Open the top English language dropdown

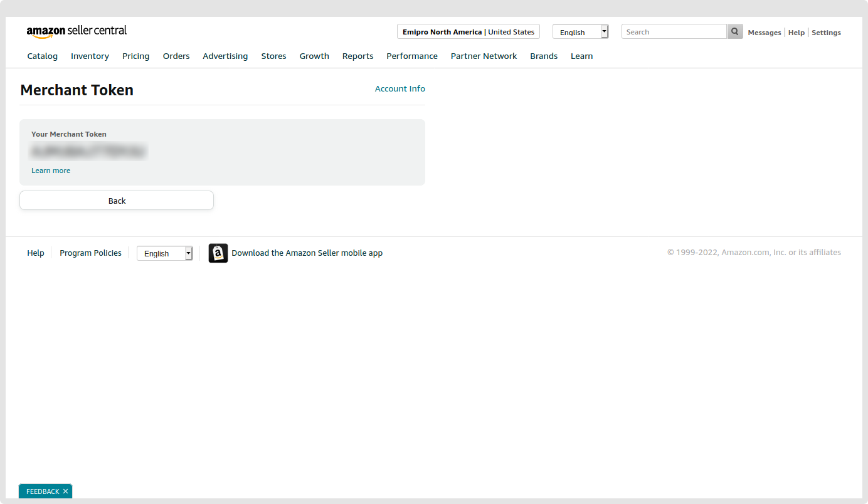click(x=580, y=32)
